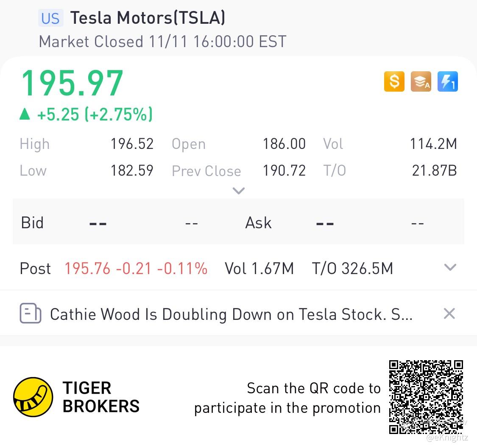Tap the Tesla Motors(TSLA) title
This screenshot has height=448, width=477.
[x=148, y=18]
